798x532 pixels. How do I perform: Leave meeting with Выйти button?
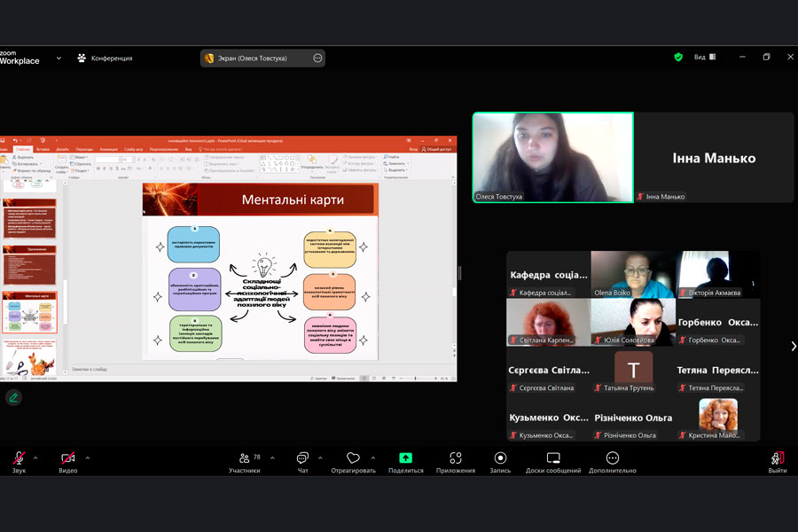click(x=777, y=462)
